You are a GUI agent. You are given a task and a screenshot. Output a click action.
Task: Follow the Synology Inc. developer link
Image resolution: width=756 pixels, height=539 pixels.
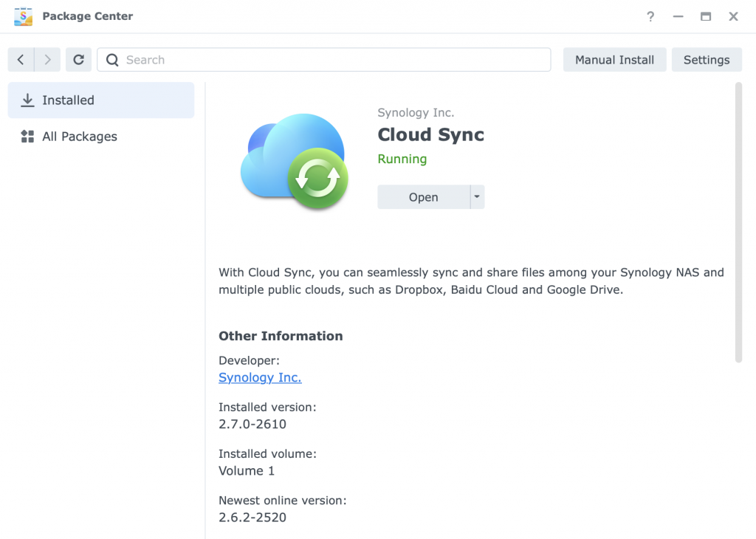click(260, 377)
